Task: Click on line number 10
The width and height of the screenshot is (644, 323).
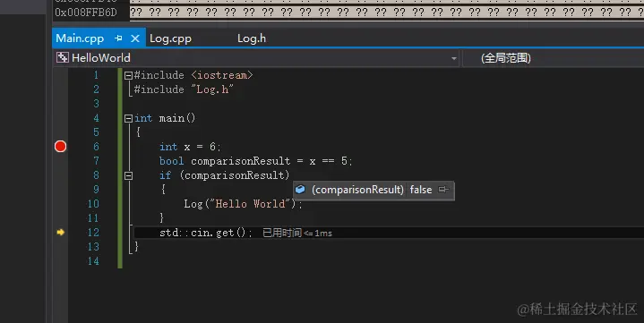Action: pyautogui.click(x=93, y=204)
